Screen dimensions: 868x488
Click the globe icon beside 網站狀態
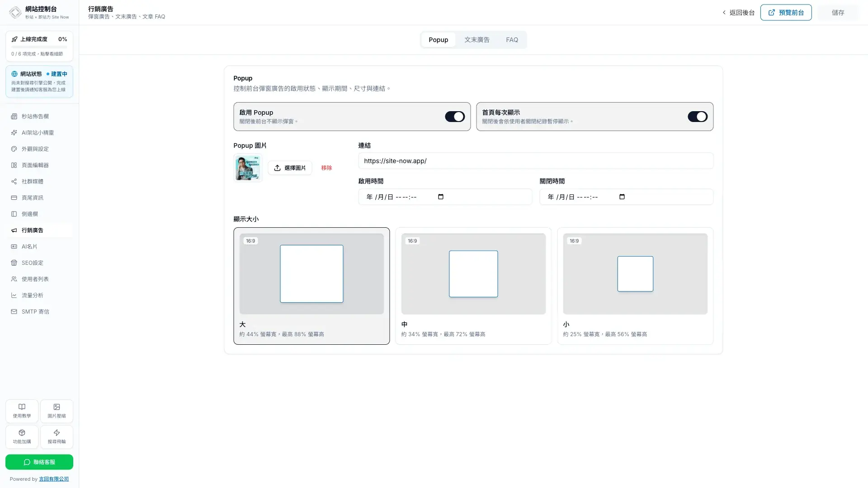coord(14,74)
